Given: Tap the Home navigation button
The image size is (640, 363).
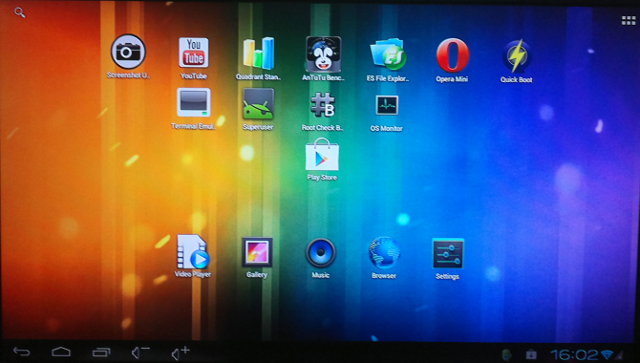Looking at the screenshot, I should point(61,352).
